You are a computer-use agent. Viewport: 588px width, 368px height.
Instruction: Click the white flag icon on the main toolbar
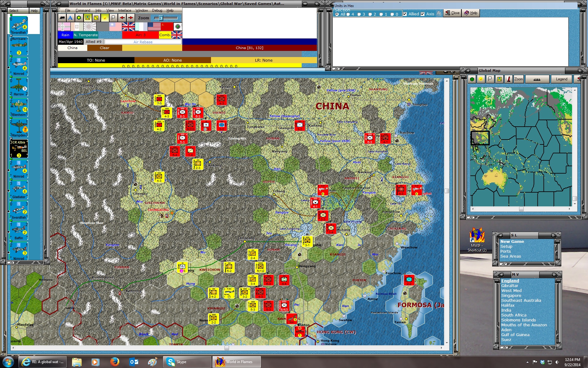tap(114, 17)
